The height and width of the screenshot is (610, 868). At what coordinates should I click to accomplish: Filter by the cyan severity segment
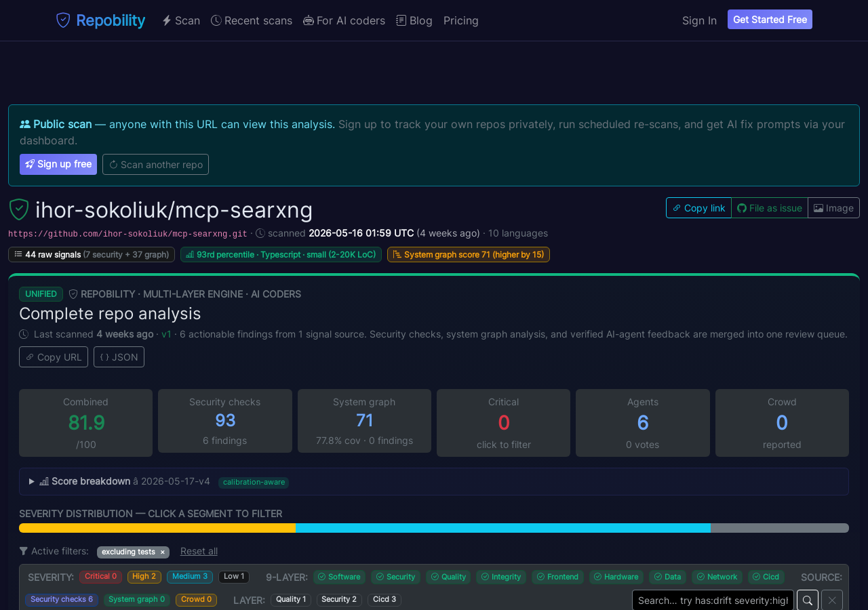(503, 528)
